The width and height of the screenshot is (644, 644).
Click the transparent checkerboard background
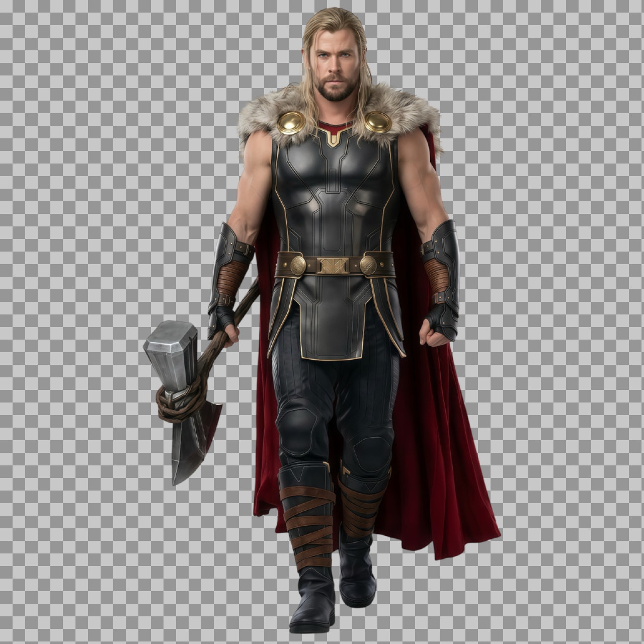[75, 201]
